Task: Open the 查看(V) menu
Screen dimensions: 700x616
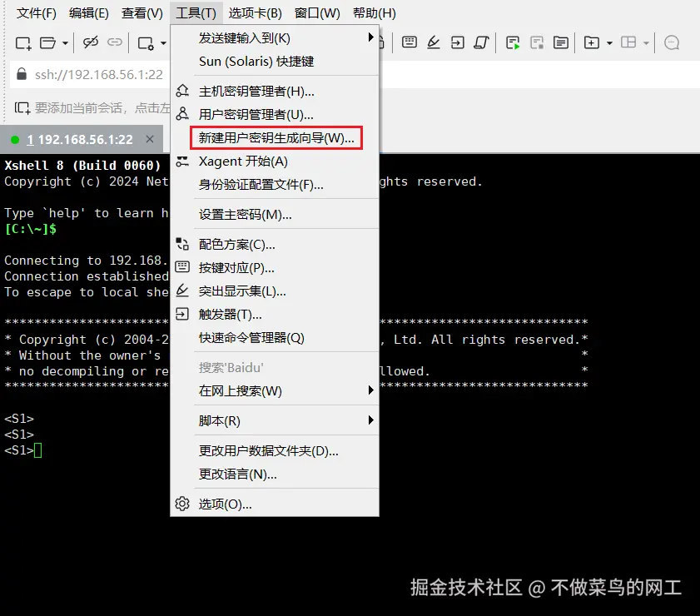Action: click(x=142, y=13)
